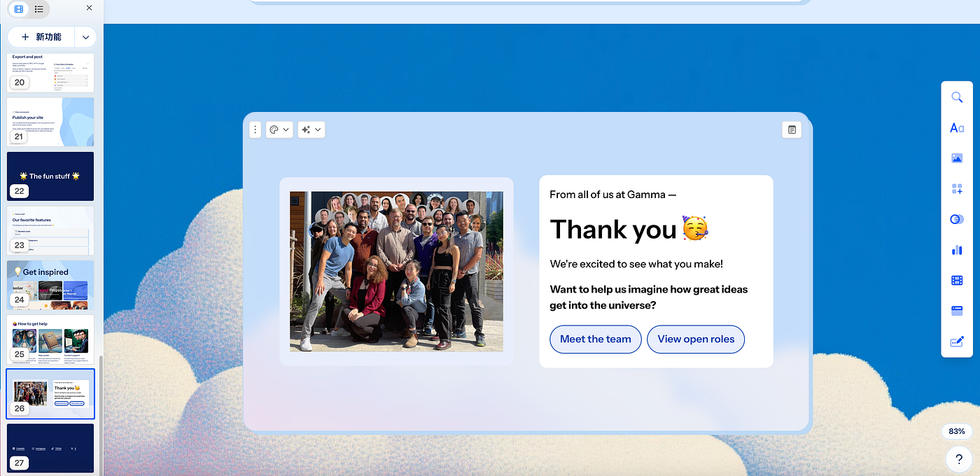
Task: Switch sidebar to filmstrip thumbnail view
Action: 19,8
